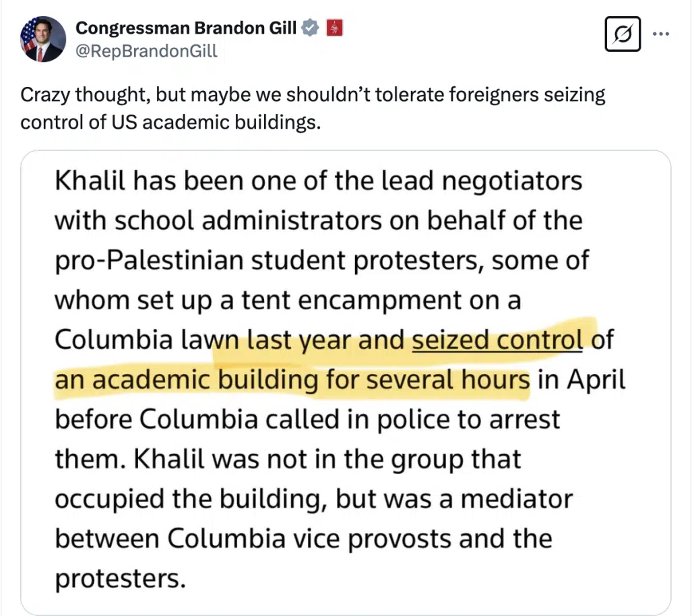
Task: Click the Congressman Brandon Gill display name
Action: (x=187, y=28)
